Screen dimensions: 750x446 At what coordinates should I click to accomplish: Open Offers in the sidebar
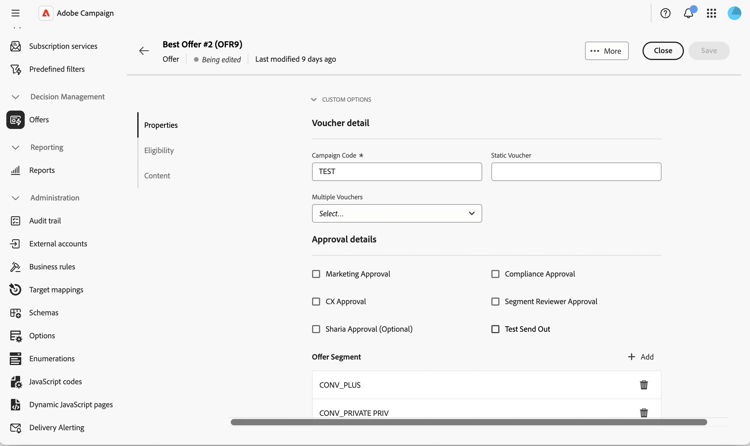click(x=39, y=120)
